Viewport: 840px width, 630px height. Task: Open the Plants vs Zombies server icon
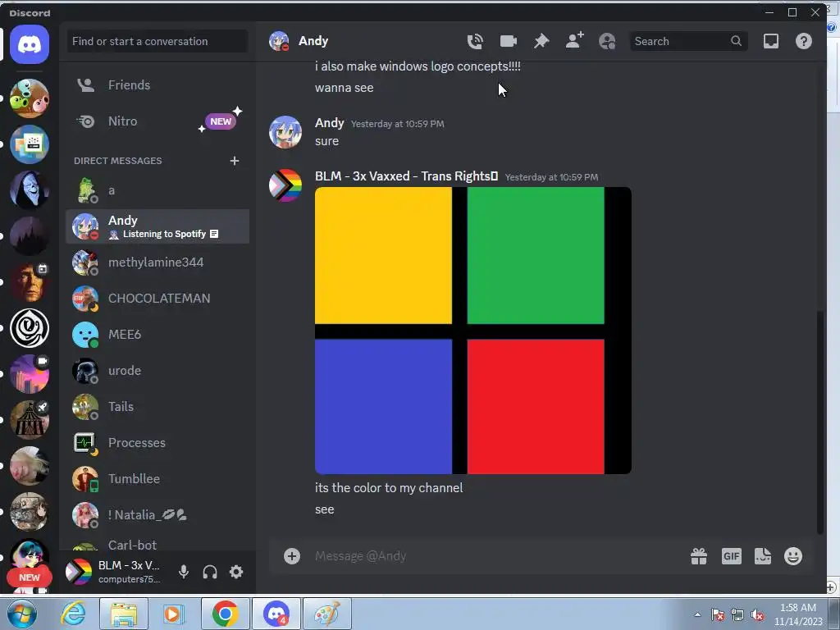pos(30,98)
